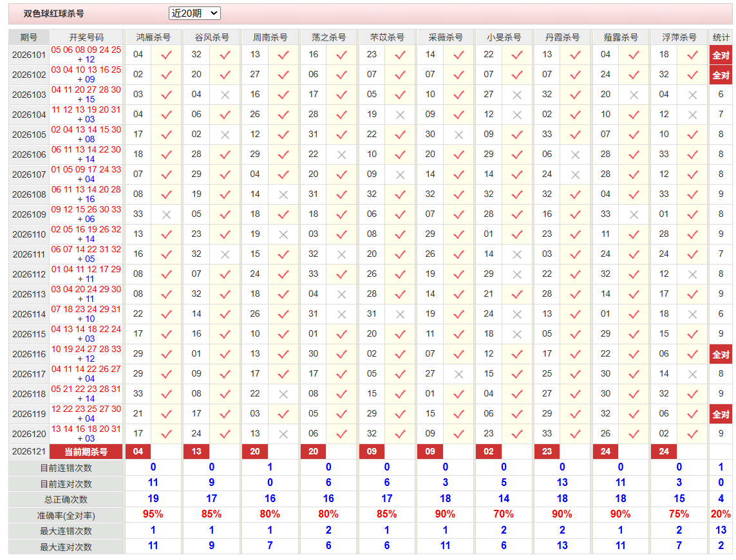Screen dimensions: 736x560
Task: Click the X mark for 周南杀号 in row 2026120
Action: click(283, 434)
